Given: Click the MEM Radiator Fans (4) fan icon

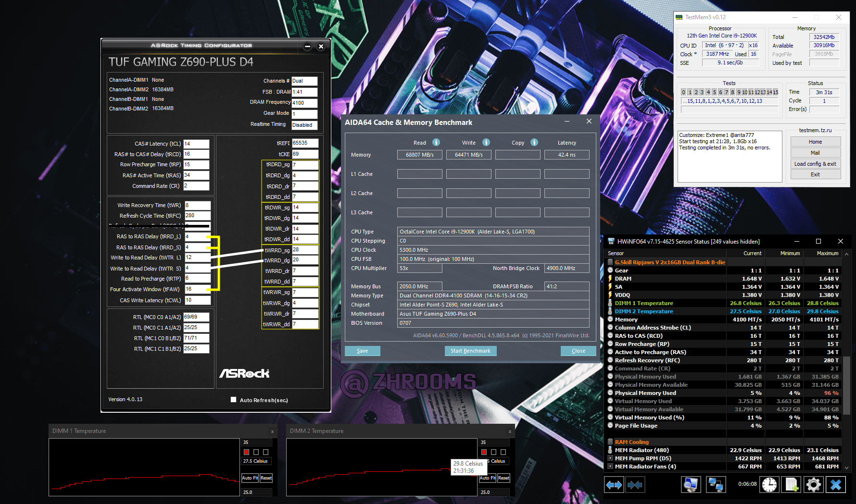Looking at the screenshot, I should [610, 467].
